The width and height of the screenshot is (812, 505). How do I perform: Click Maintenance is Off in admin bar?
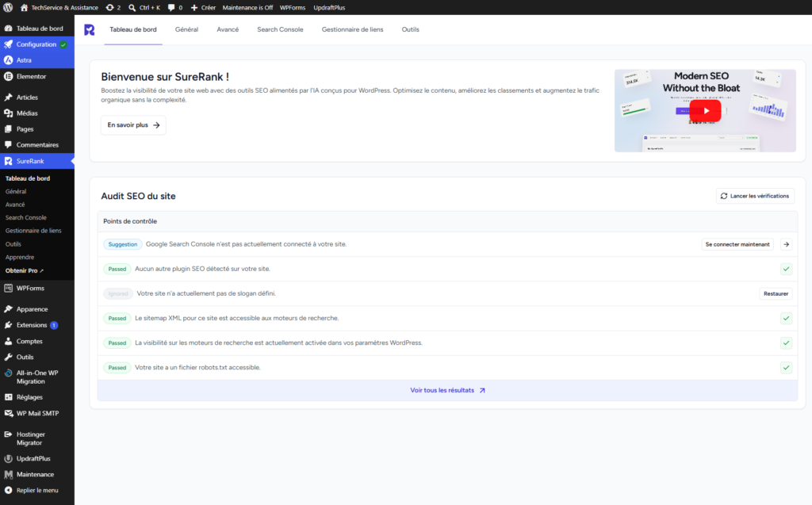pos(247,7)
